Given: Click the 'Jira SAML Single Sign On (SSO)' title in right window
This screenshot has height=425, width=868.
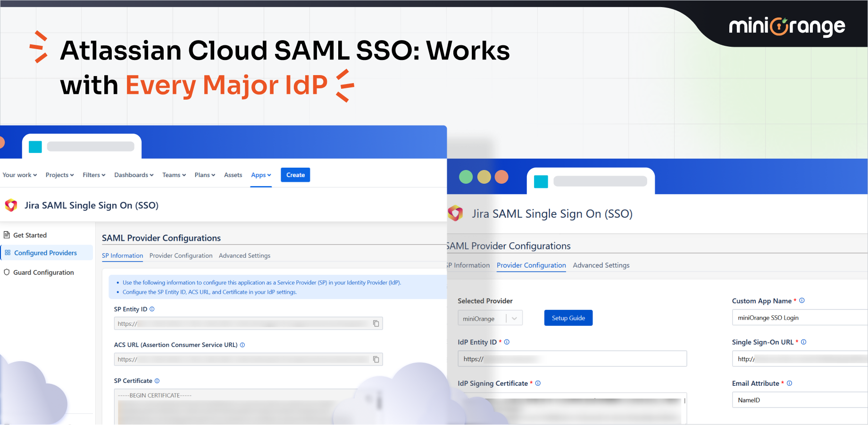Looking at the screenshot, I should tap(552, 214).
